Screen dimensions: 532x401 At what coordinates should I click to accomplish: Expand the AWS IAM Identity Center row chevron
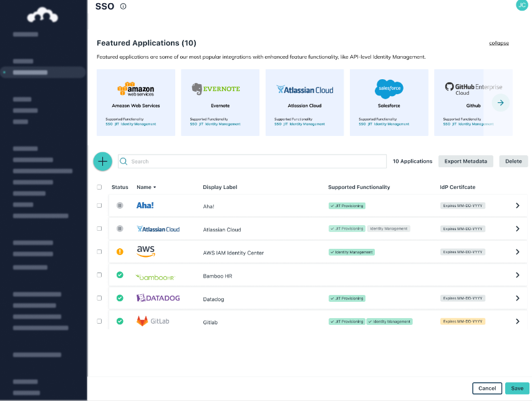coord(518,252)
